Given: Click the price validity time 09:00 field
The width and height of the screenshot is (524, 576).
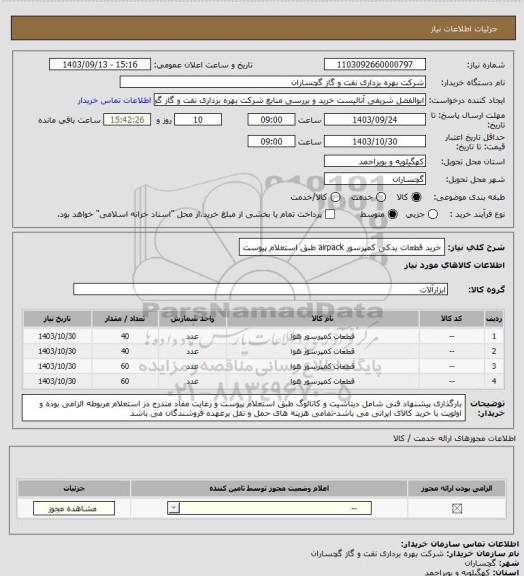Looking at the screenshot, I should point(271,141).
